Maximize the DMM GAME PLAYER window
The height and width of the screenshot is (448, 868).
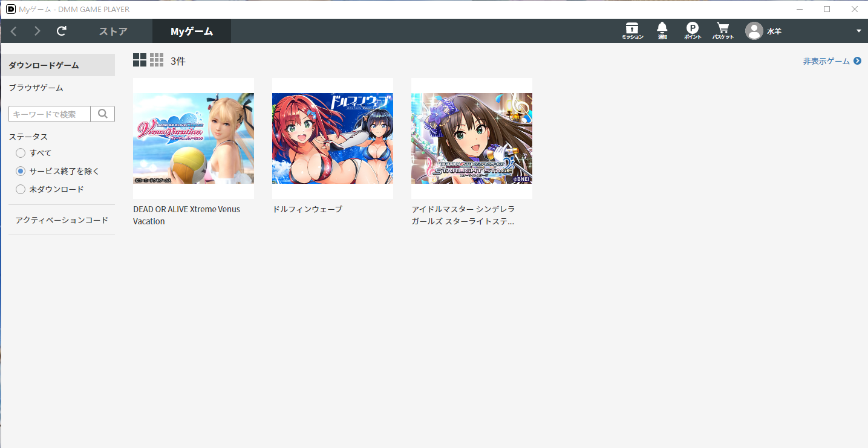pos(827,9)
